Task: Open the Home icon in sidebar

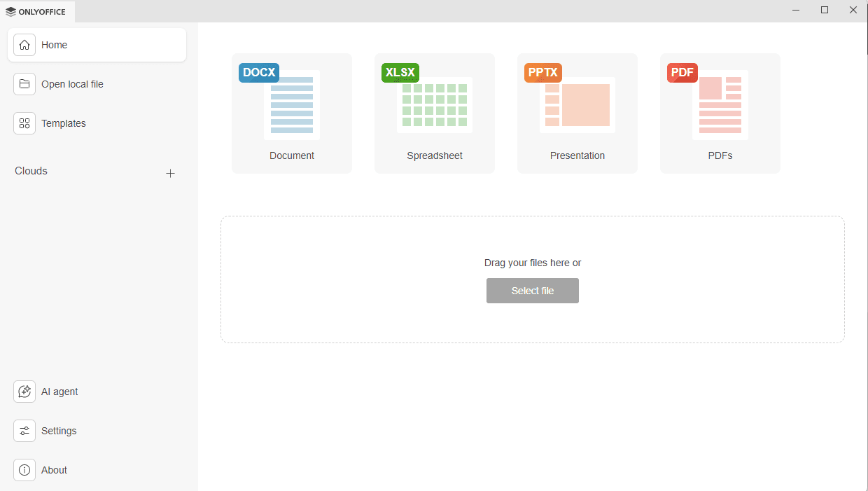Action: point(24,44)
